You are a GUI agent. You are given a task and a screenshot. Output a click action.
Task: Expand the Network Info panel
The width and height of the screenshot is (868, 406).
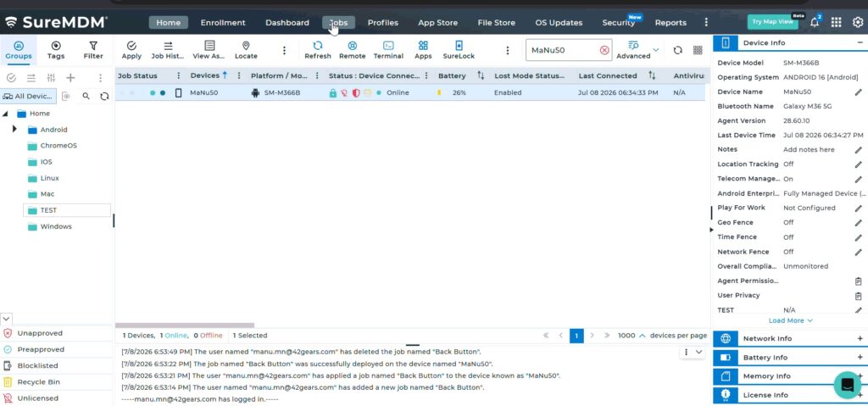pos(860,338)
